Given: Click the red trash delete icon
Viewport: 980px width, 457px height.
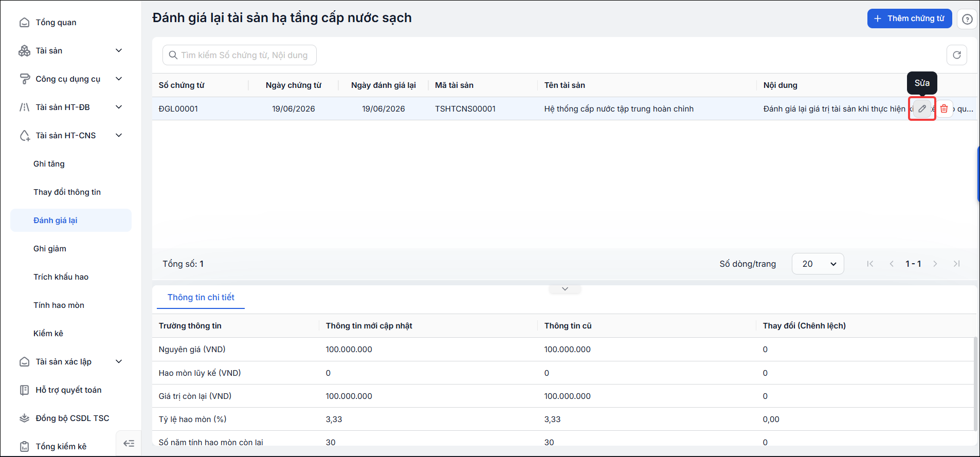Looking at the screenshot, I should click(944, 108).
